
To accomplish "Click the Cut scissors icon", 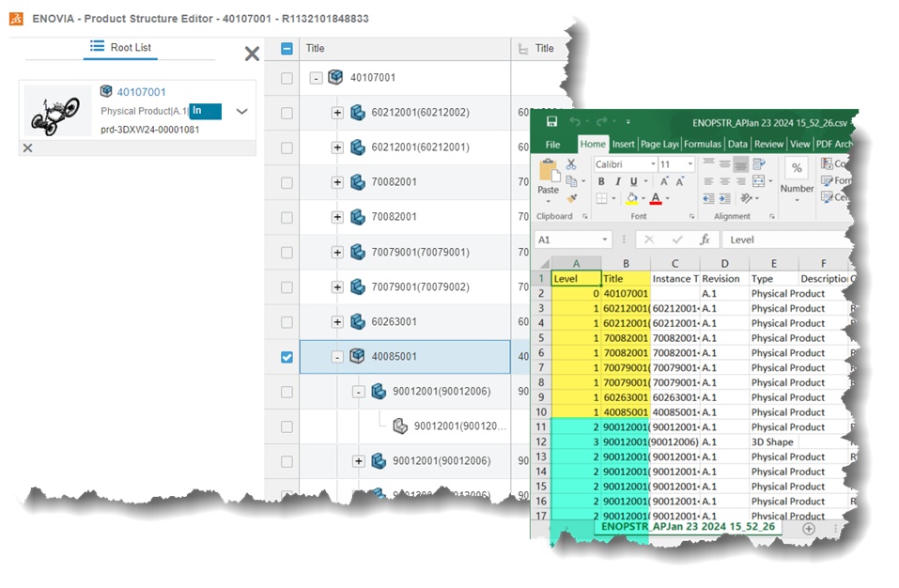I will pos(571,164).
